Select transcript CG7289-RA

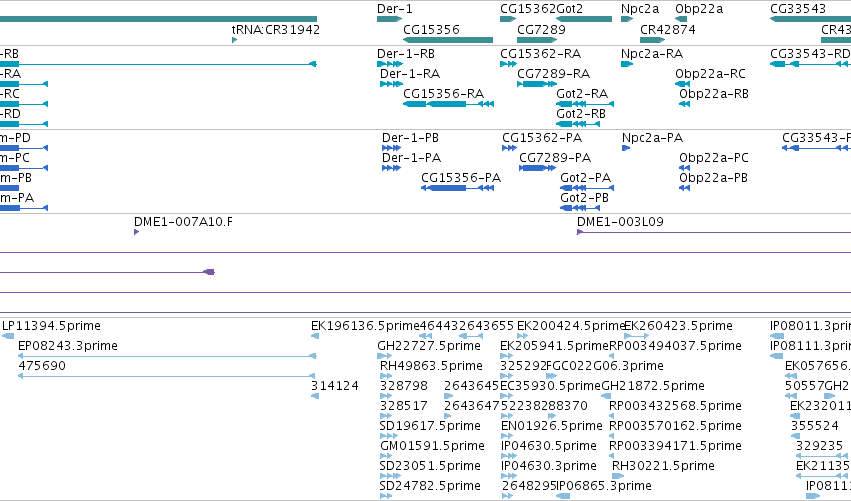click(537, 84)
